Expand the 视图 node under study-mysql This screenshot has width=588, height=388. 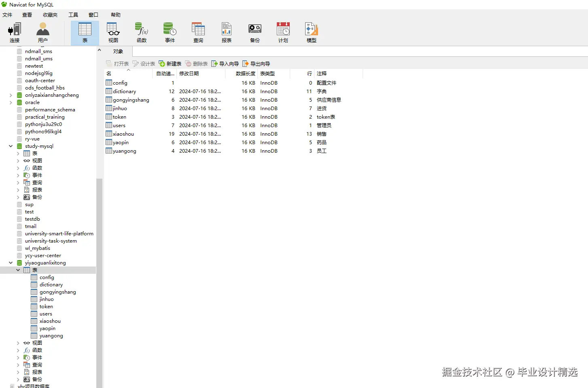[x=18, y=161]
